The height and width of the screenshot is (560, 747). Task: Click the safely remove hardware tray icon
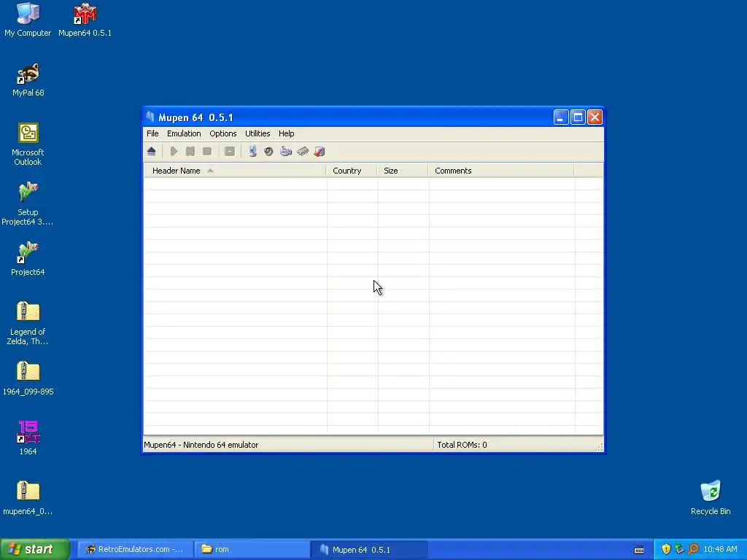click(x=679, y=549)
